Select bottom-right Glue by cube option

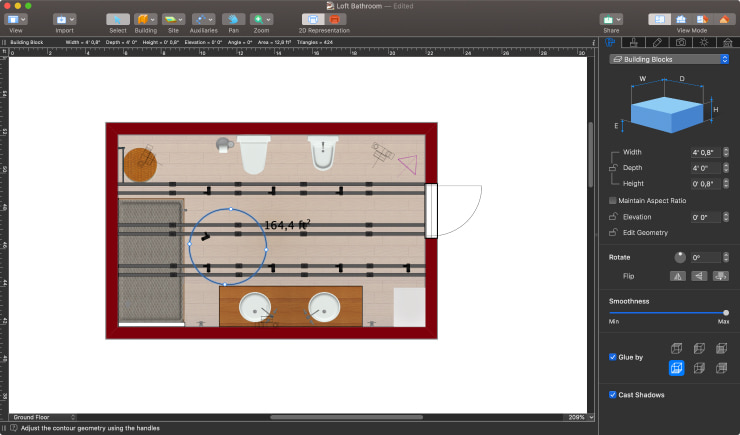coord(721,368)
